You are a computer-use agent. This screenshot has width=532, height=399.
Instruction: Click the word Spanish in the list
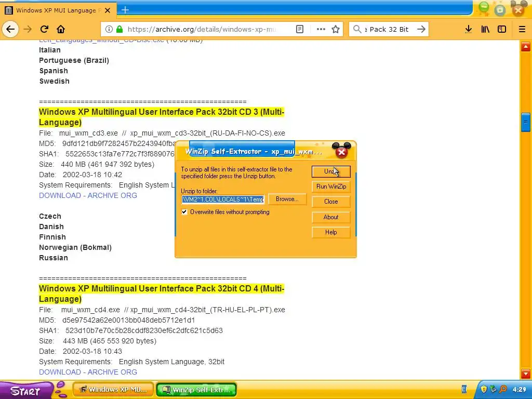tap(54, 71)
